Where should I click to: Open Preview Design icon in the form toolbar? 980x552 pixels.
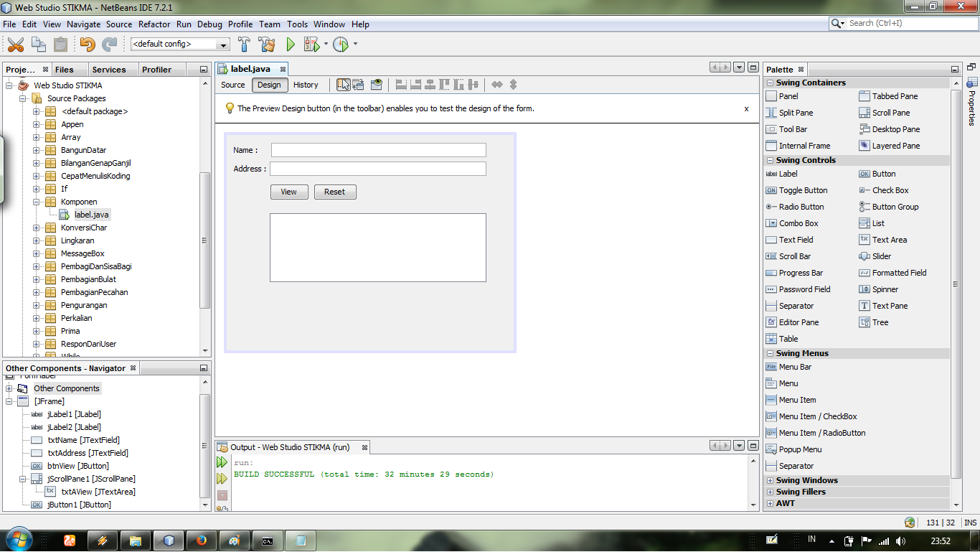376,85
